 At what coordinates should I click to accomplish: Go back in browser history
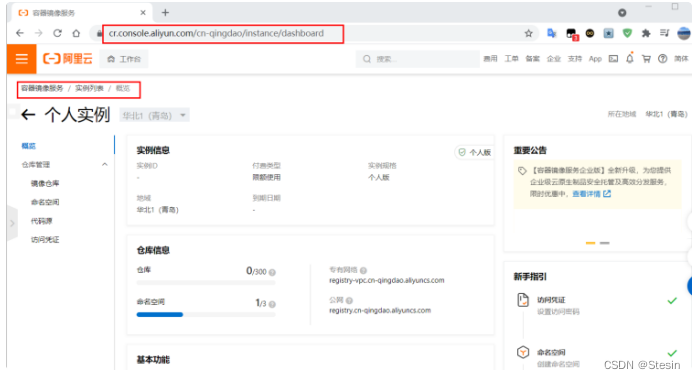20,33
